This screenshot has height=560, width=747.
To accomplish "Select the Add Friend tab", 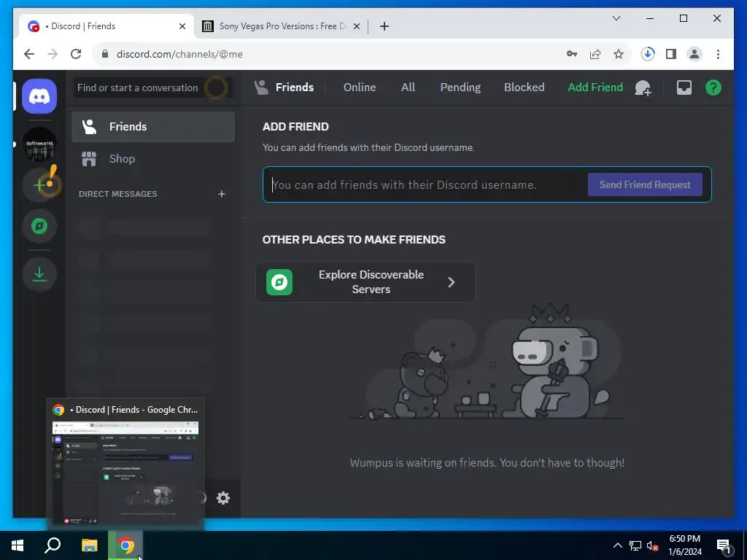I will (595, 87).
